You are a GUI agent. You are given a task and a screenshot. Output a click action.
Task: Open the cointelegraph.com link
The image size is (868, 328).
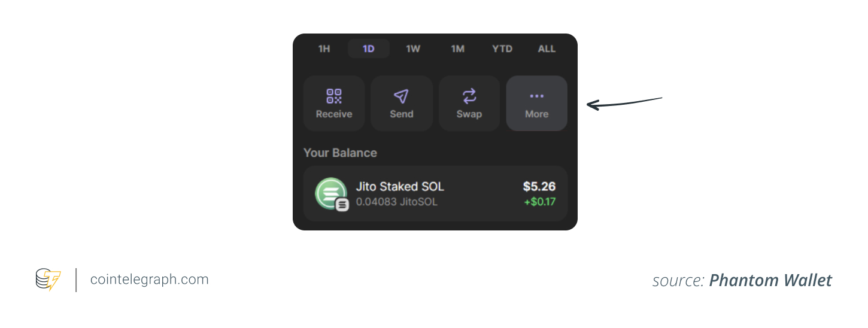coord(149,280)
